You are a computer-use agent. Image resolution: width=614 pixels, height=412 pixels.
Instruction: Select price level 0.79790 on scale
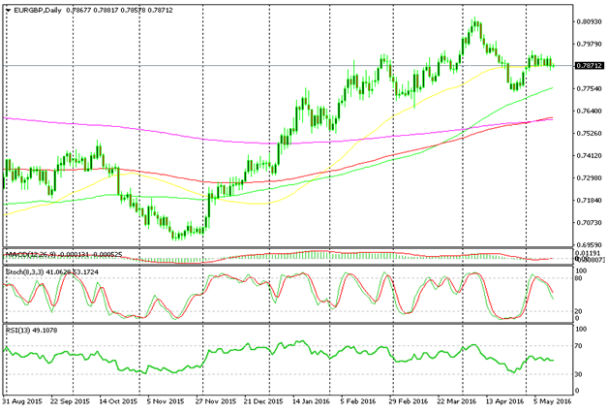coord(589,44)
